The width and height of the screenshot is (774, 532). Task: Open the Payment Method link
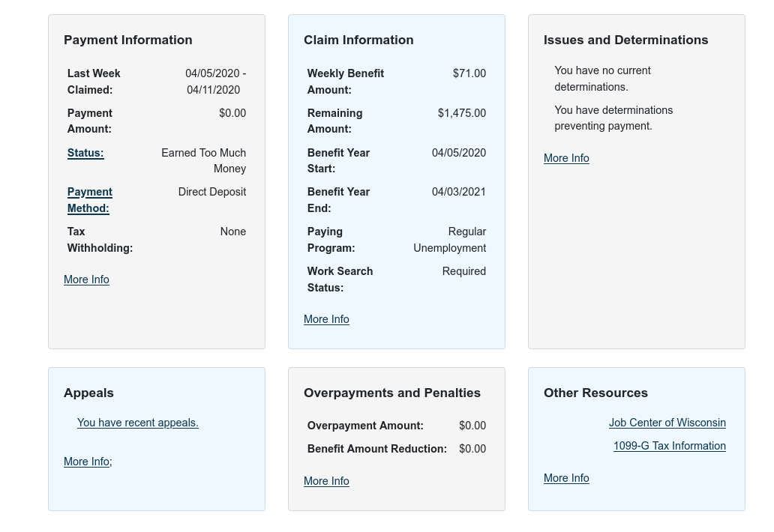coord(89,200)
